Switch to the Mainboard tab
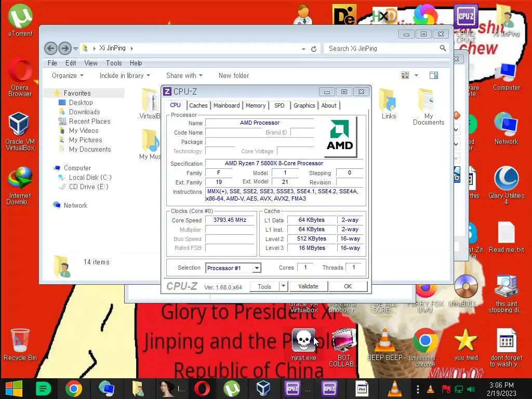Screen dimensions: 532x399 pos(227,105)
